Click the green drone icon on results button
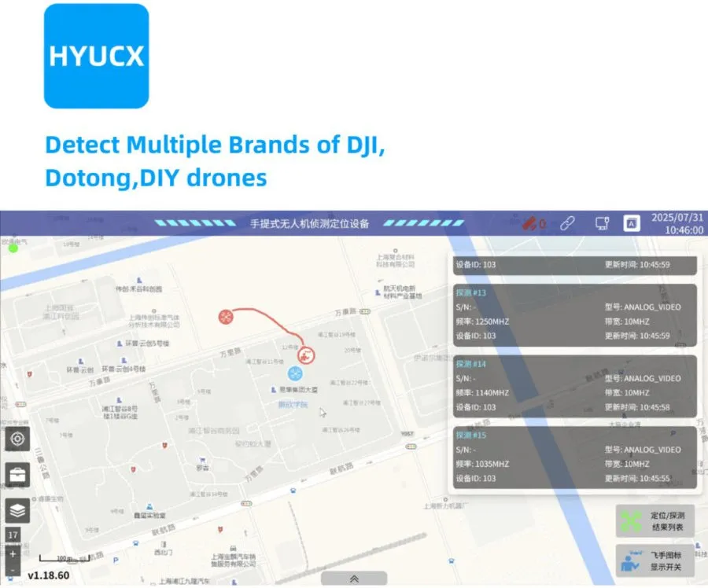708x588 pixels. pos(631,521)
